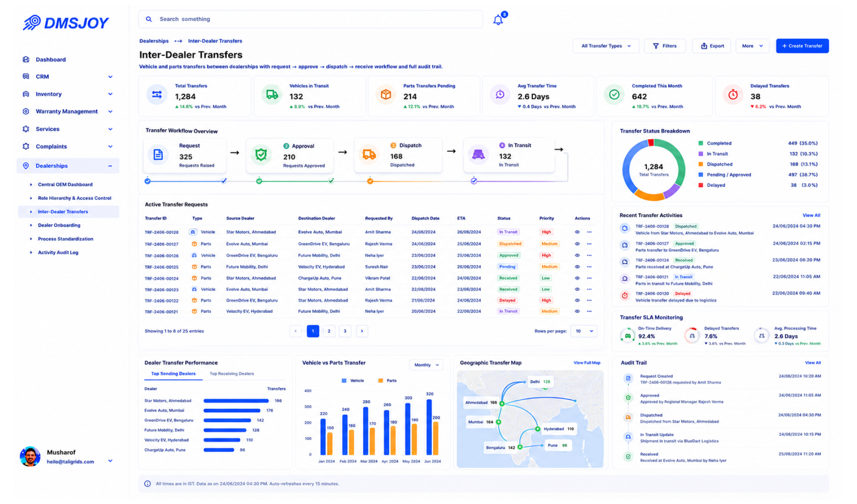This screenshot has height=504, width=857.
Task: View transfer TRF-2406-00124 via eye icon
Action: tap(577, 278)
